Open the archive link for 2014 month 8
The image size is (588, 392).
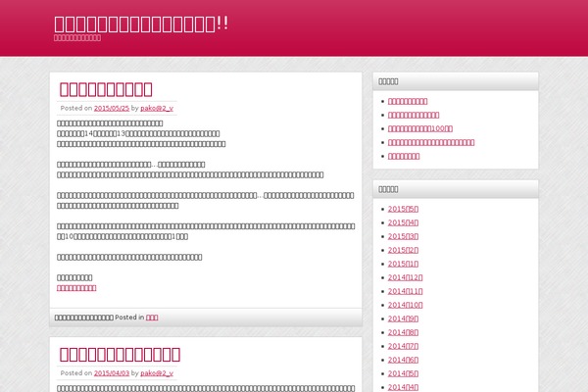coord(403,332)
